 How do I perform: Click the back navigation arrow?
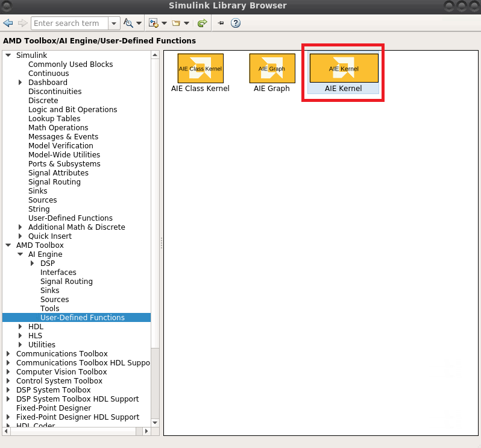point(8,24)
